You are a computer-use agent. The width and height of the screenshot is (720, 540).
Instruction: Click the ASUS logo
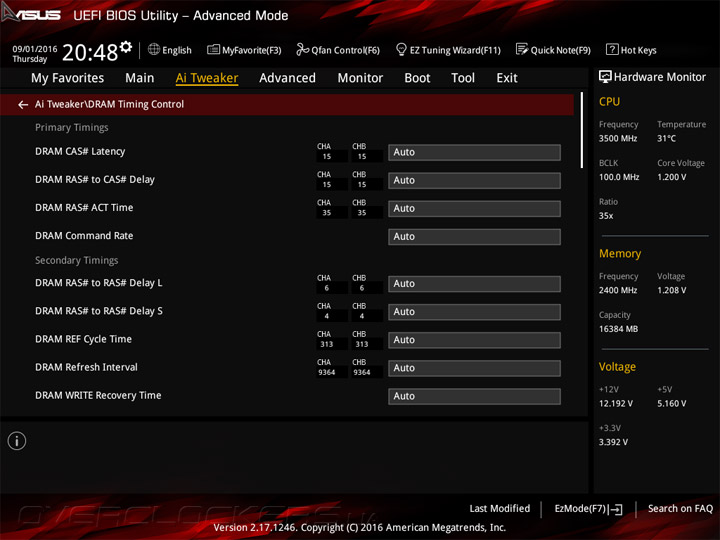pyautogui.click(x=31, y=14)
